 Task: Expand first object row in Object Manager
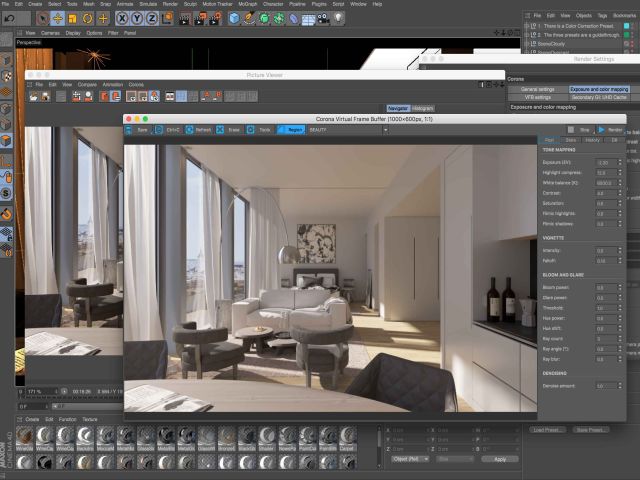(527, 26)
